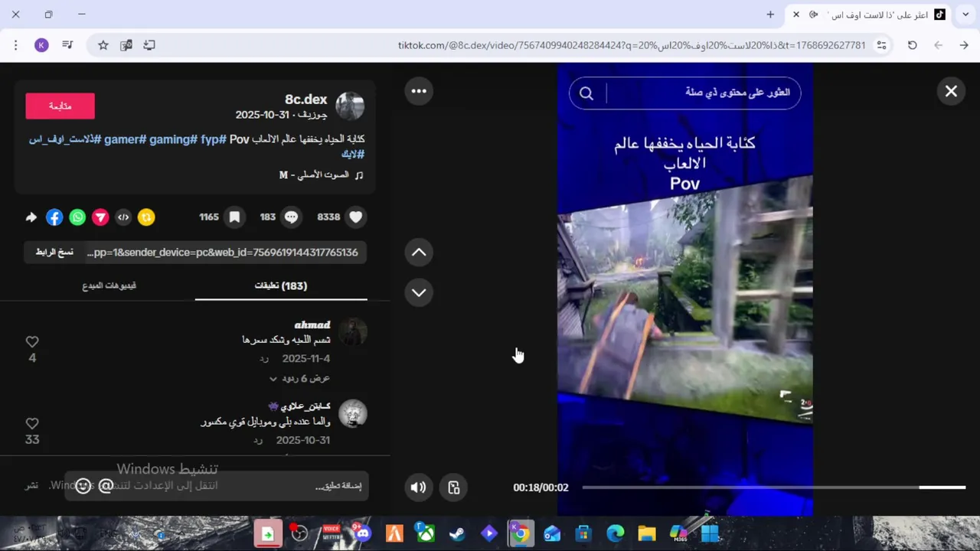Open the #gamer hashtag

(x=124, y=139)
